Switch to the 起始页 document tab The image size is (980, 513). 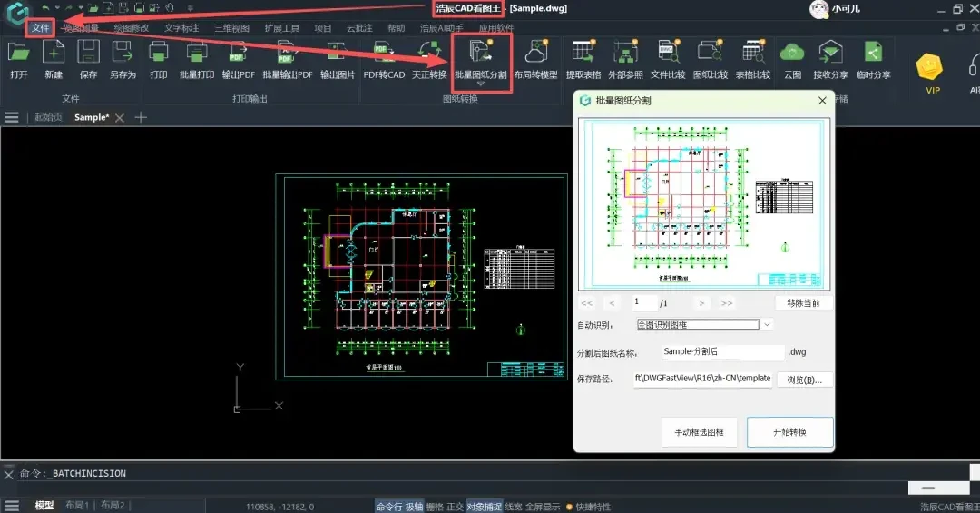(48, 117)
